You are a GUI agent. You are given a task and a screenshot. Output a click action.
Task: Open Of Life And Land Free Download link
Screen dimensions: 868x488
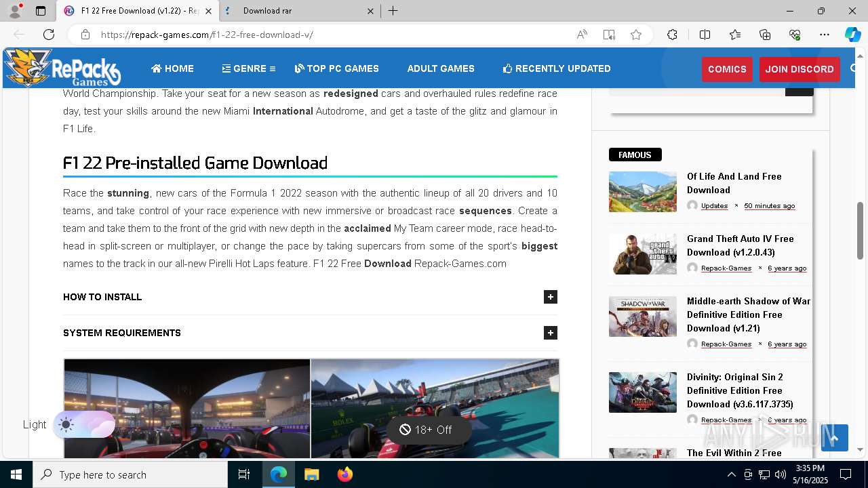(x=734, y=183)
